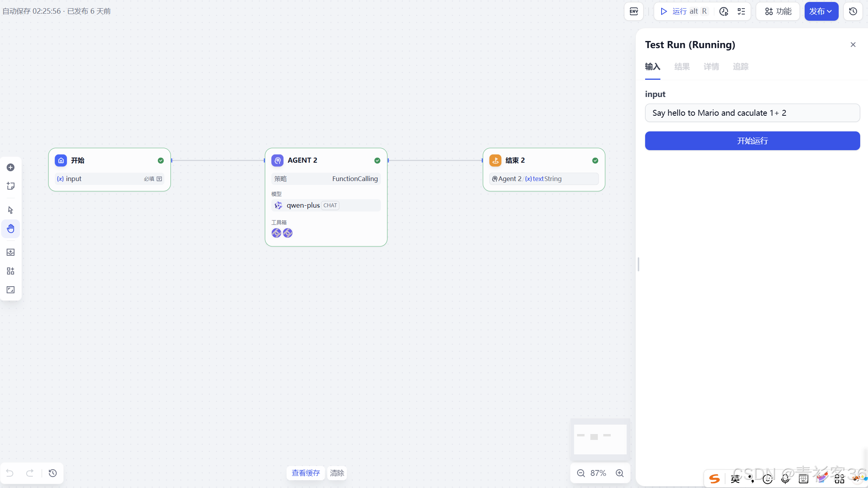Expand the 发布 publish dropdown
The height and width of the screenshot is (488, 868).
tap(821, 11)
